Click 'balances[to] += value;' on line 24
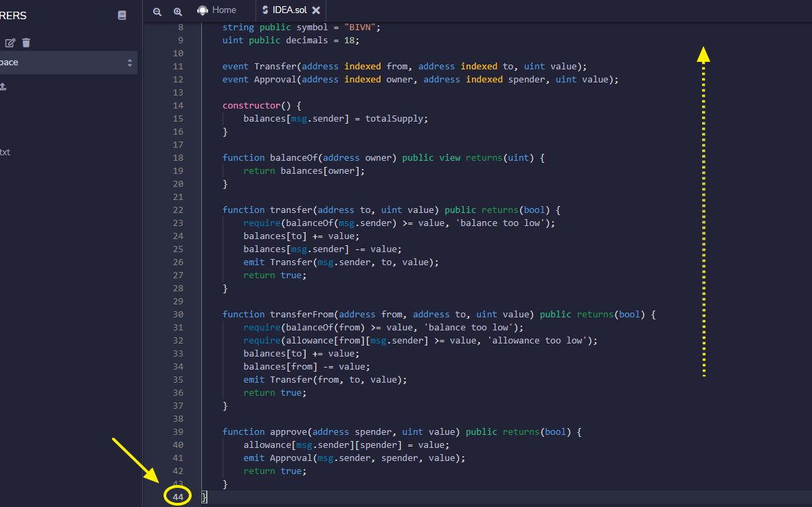This screenshot has width=812, height=507. click(x=302, y=236)
